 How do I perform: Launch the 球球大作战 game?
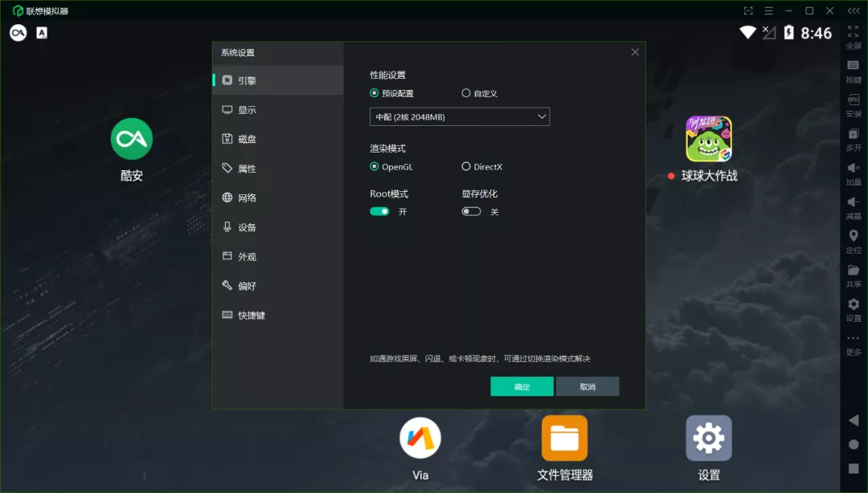tap(708, 138)
